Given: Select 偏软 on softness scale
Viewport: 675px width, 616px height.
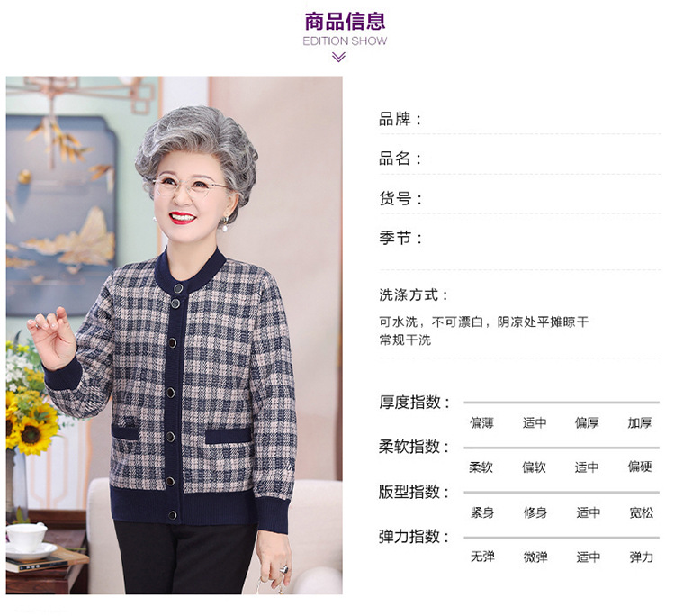Looking at the screenshot, I should 535,467.
